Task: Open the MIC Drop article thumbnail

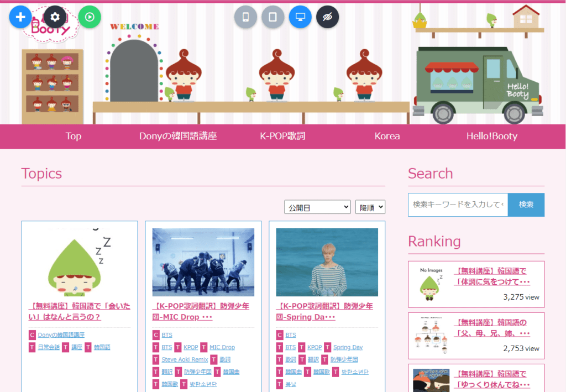Action: pos(203,262)
